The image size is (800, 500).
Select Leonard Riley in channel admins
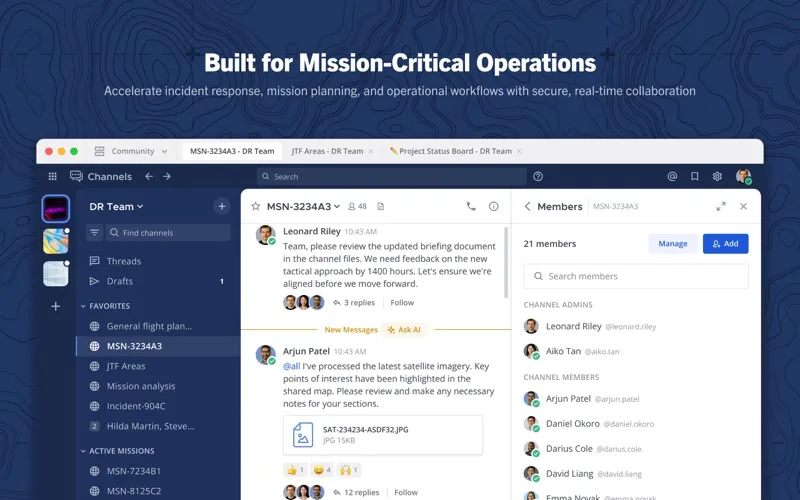coord(636,326)
